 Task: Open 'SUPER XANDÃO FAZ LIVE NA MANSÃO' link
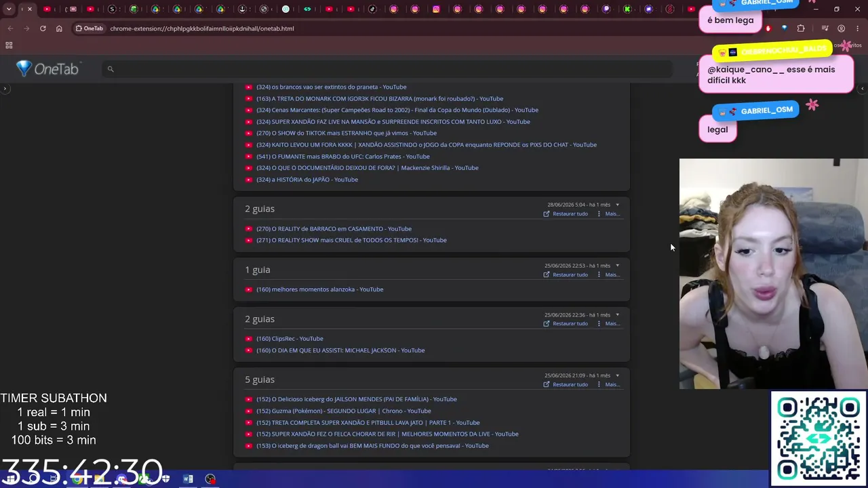tap(393, 121)
